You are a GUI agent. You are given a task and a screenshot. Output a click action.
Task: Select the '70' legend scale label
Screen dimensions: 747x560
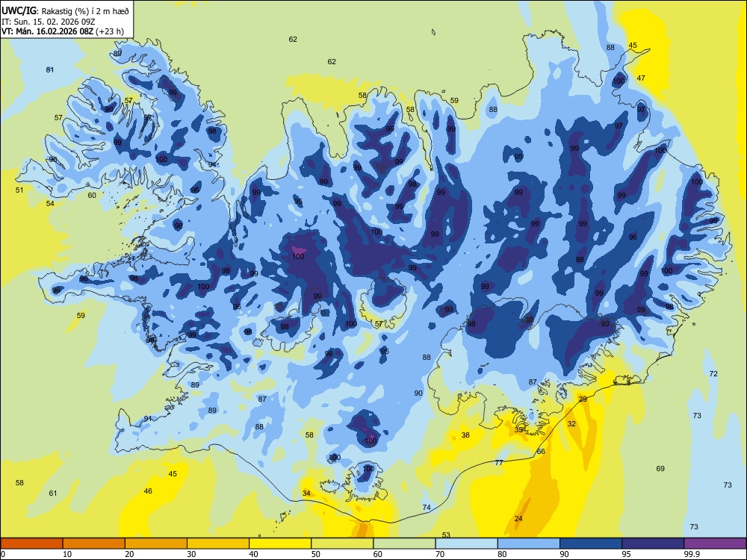pyautogui.click(x=440, y=554)
